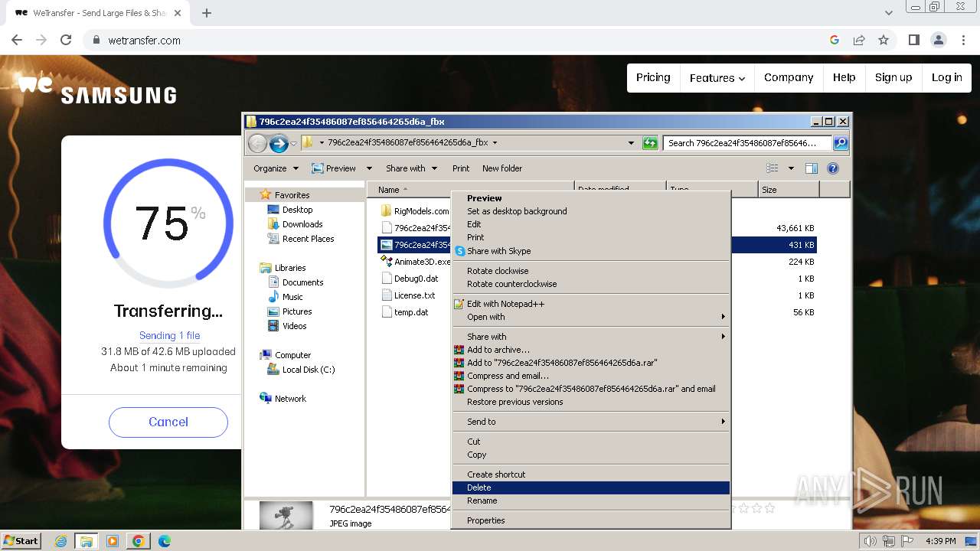Choose Edit with Notepad++
Screen dimensions: 980x551
591,304
